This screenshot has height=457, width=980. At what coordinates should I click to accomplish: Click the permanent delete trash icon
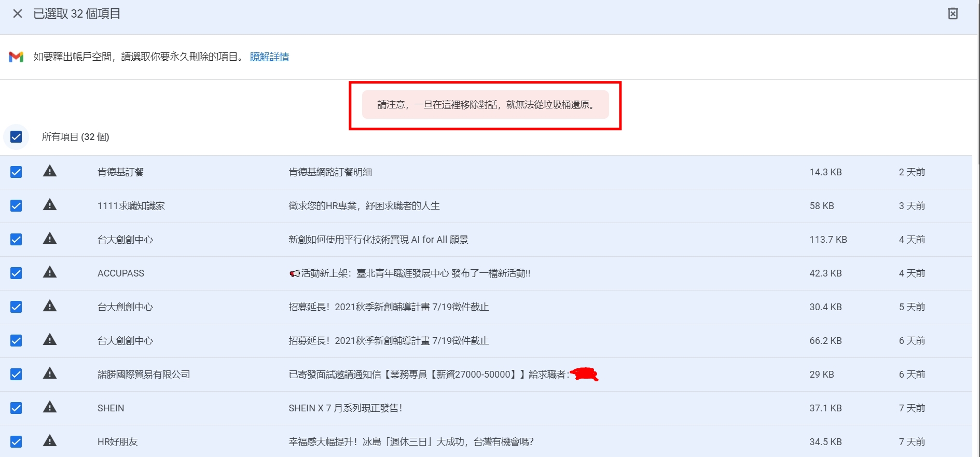pyautogui.click(x=953, y=13)
